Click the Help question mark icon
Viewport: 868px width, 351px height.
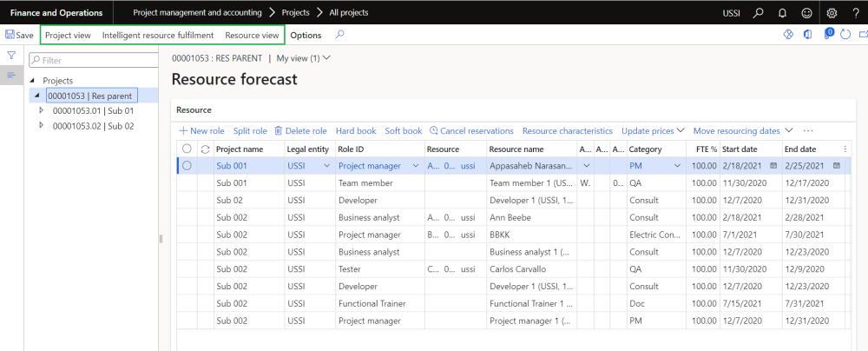[x=854, y=13]
